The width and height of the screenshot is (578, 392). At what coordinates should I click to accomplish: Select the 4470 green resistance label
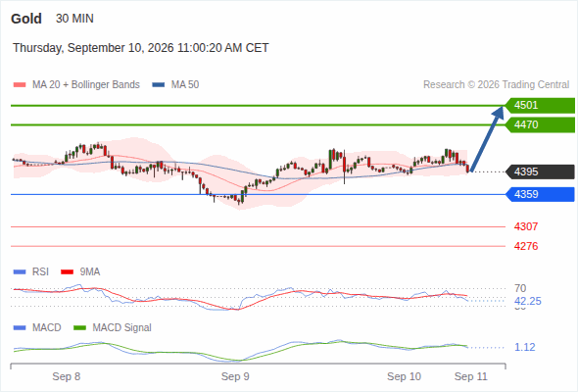click(540, 125)
